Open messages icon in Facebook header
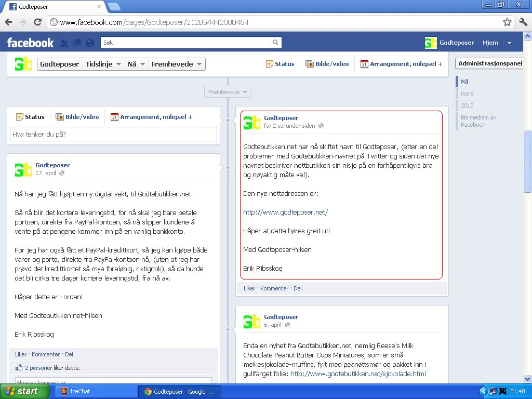This screenshot has height=399, width=532. pos(77,43)
